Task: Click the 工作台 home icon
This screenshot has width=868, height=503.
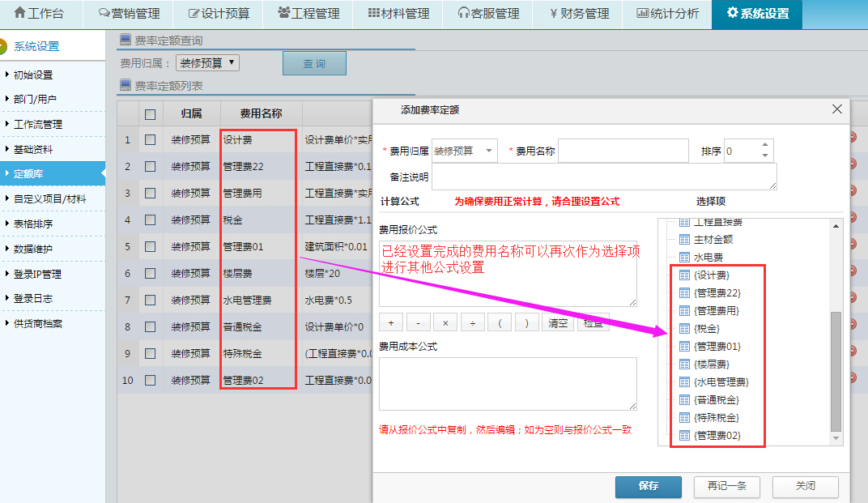Action: coord(20,14)
